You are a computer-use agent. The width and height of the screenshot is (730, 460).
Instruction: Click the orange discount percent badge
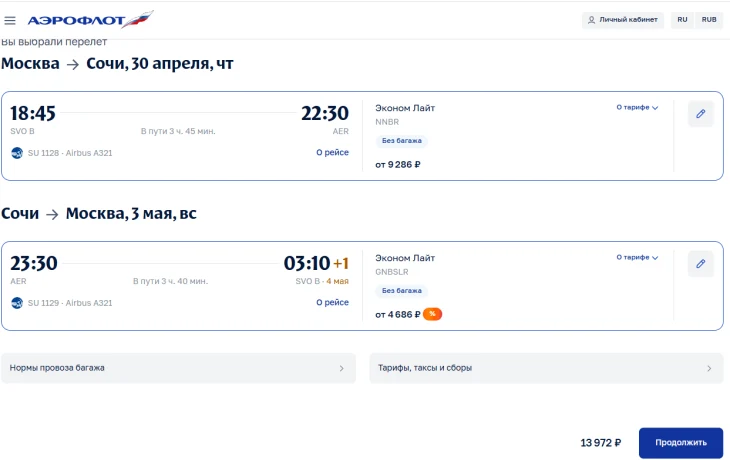click(432, 314)
